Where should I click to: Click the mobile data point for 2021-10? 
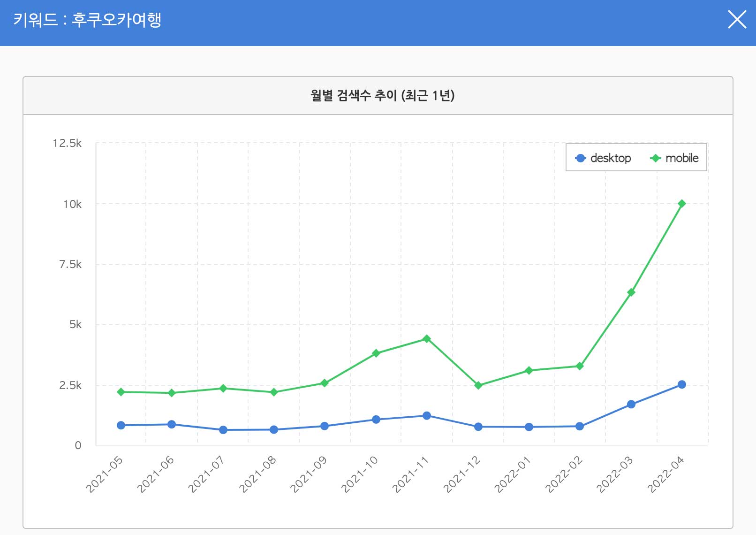coord(376,353)
